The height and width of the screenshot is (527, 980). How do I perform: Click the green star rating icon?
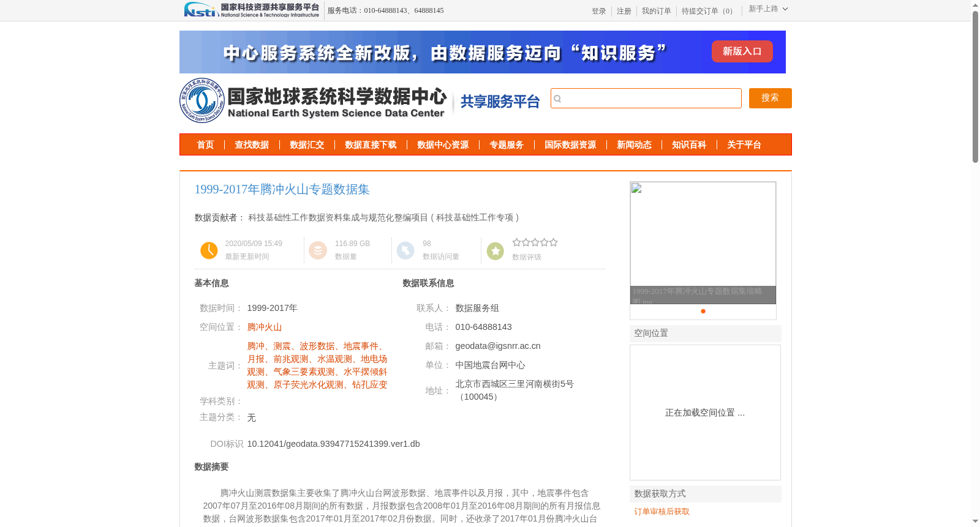pyautogui.click(x=495, y=250)
